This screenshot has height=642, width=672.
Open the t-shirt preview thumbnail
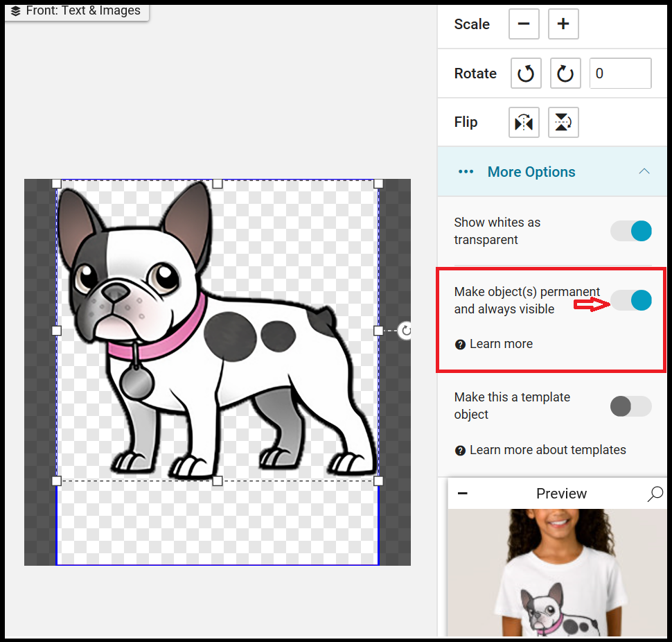[557, 573]
